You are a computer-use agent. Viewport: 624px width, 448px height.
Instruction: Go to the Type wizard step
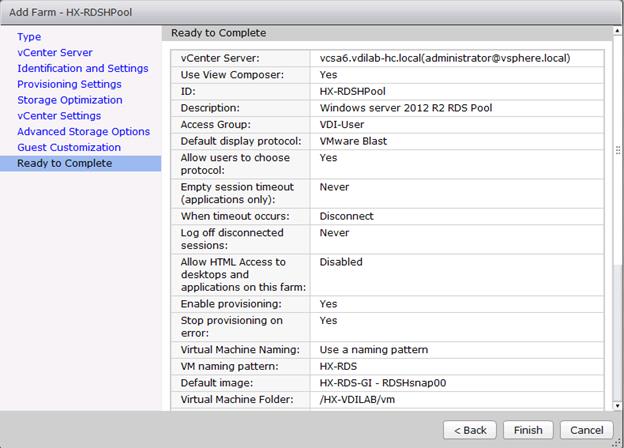tap(29, 37)
